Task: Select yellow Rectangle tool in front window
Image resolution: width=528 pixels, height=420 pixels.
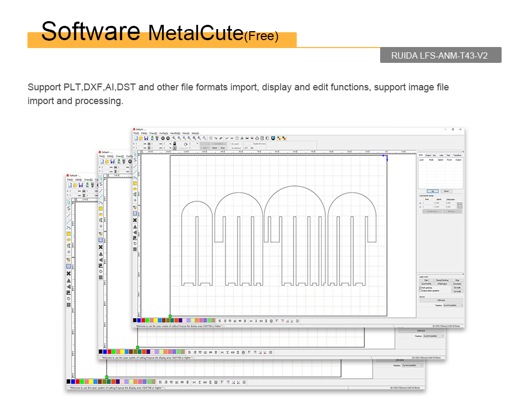Action: [135, 183]
